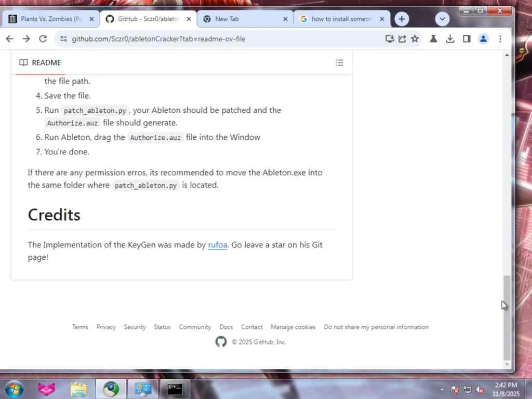Open the Chrome three-dot menu
532x399 pixels.
click(x=500, y=38)
